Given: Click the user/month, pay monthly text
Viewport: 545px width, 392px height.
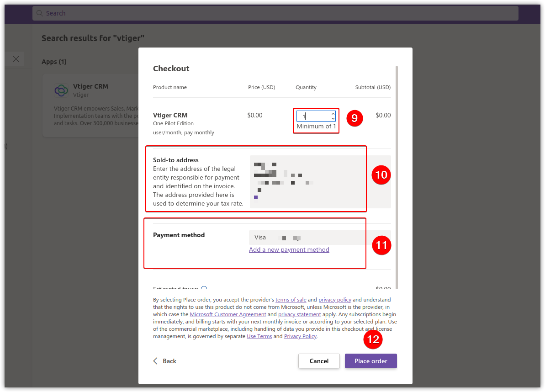Looking at the screenshot, I should pyautogui.click(x=184, y=132).
